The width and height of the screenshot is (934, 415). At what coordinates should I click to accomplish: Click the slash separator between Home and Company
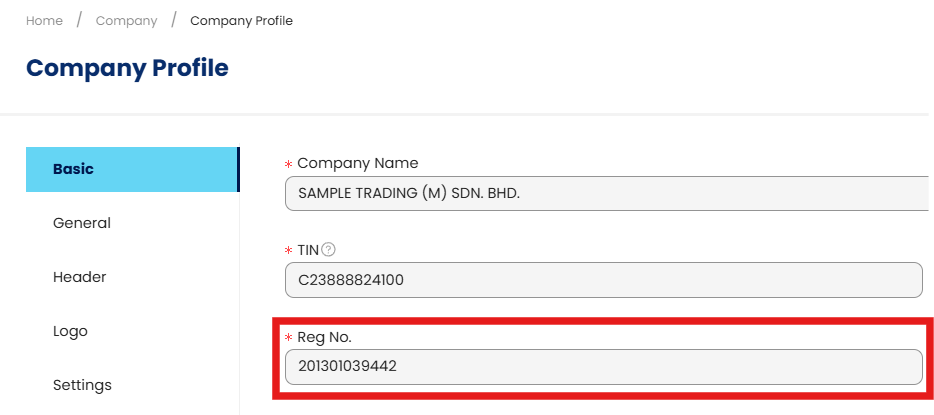coord(79,20)
